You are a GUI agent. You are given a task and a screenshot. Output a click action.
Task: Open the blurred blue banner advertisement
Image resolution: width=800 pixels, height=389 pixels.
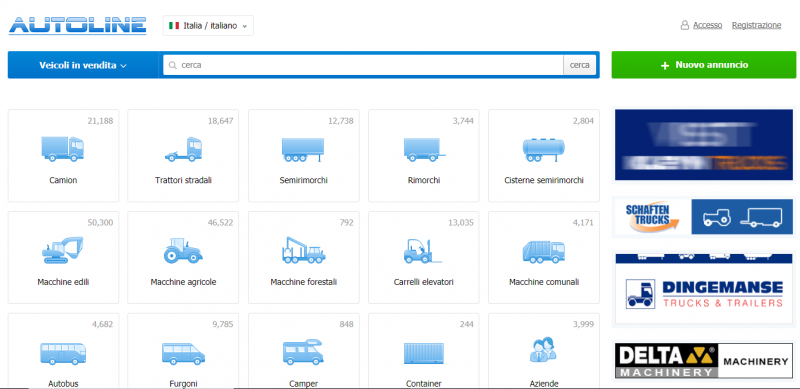(x=704, y=144)
